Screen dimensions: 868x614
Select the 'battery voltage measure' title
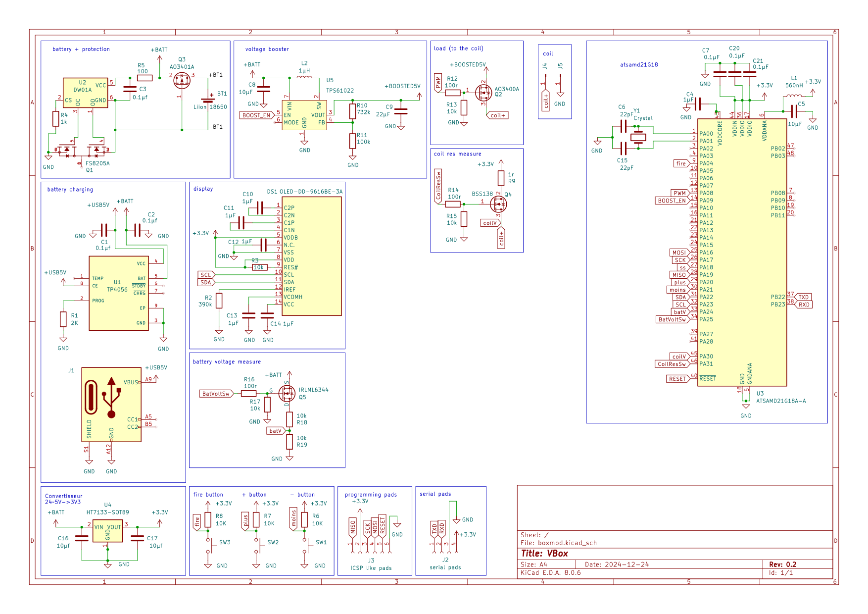point(227,362)
